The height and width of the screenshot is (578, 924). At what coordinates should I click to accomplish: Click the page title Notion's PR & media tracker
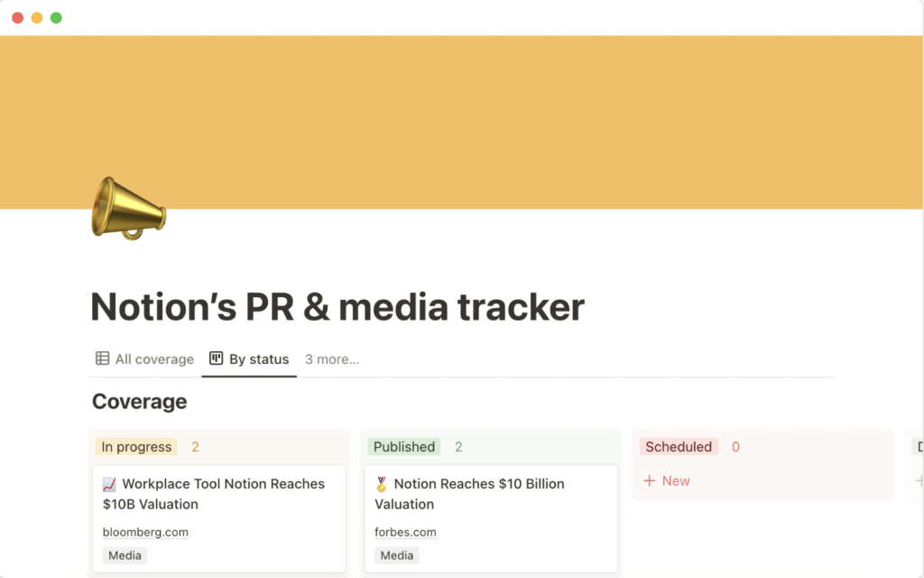[x=337, y=307]
